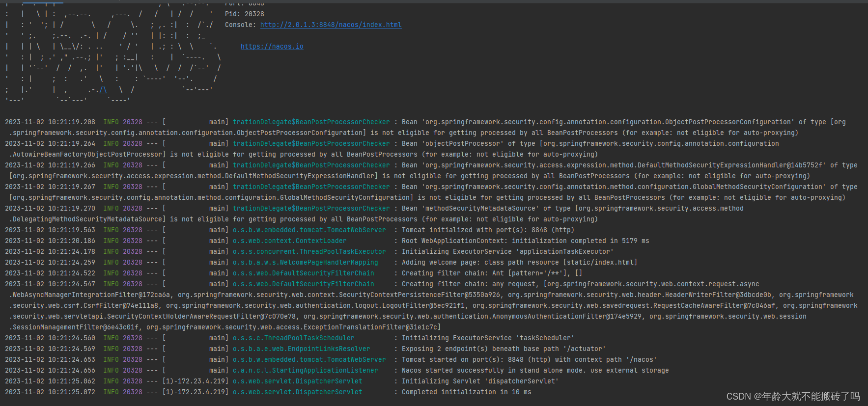Viewport: 868px width, 406px height.
Task: Click timestamp '2023-11-02 10:21:19.270'
Action: [50, 208]
